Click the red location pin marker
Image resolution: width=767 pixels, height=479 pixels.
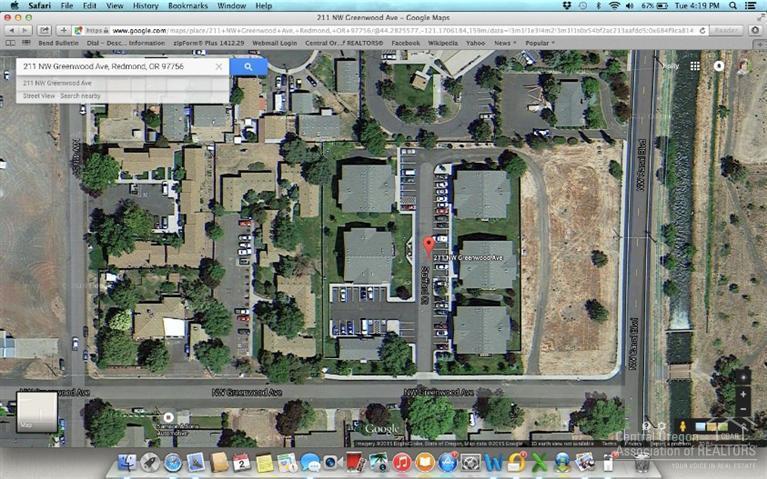pyautogui.click(x=430, y=245)
